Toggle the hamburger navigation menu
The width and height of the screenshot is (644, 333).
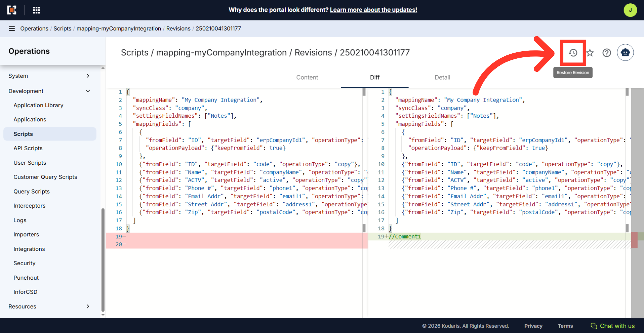12,29
